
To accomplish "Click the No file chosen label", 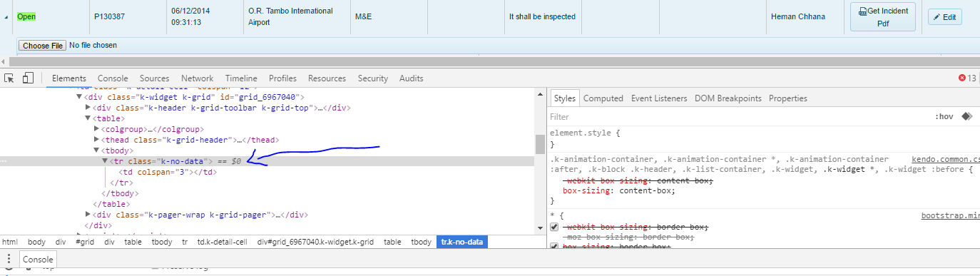I will pyautogui.click(x=93, y=46).
